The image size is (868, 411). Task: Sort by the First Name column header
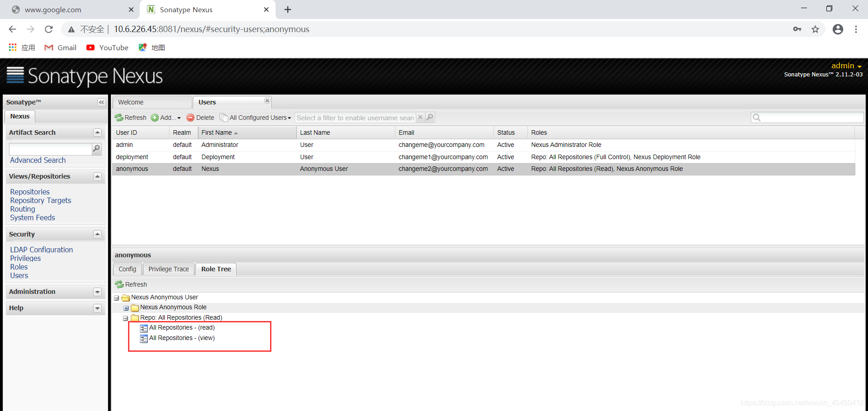point(247,132)
